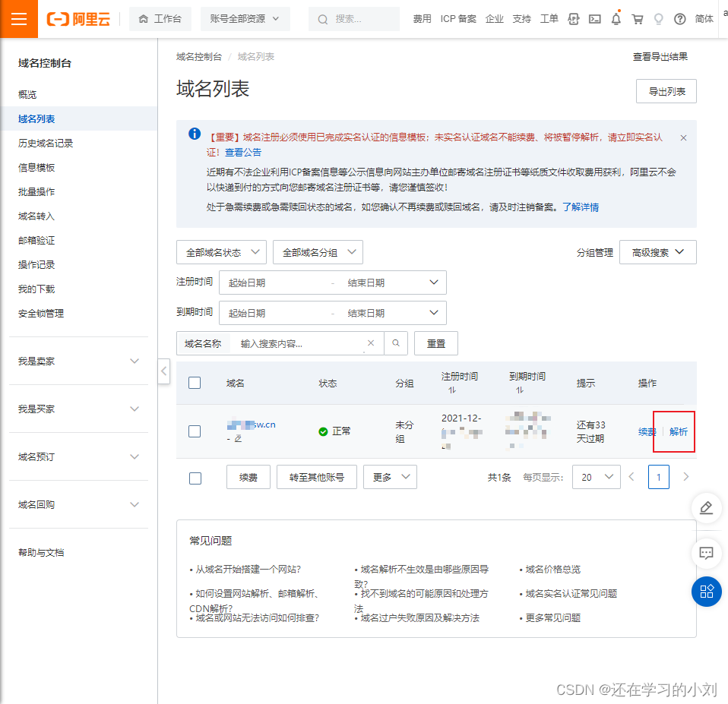The height and width of the screenshot is (704, 728).
Task: Select page 1 in pagination
Action: pos(658,477)
